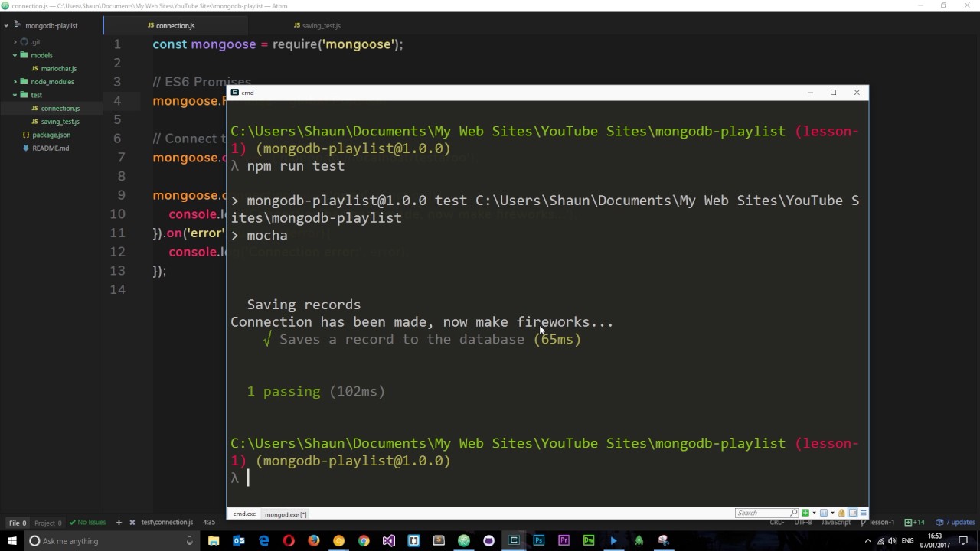The height and width of the screenshot is (551, 980).
Task: Open the No Issues linter status
Action: coord(87,523)
